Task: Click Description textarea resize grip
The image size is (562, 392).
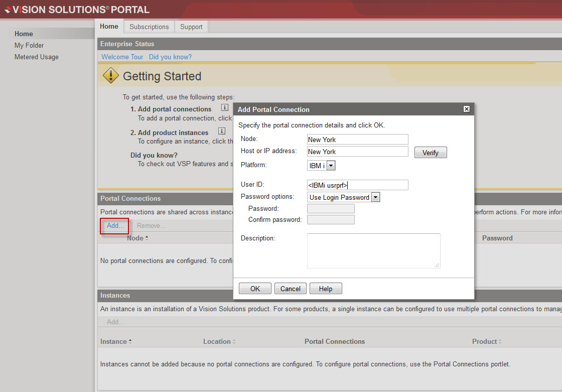Action: point(437,265)
